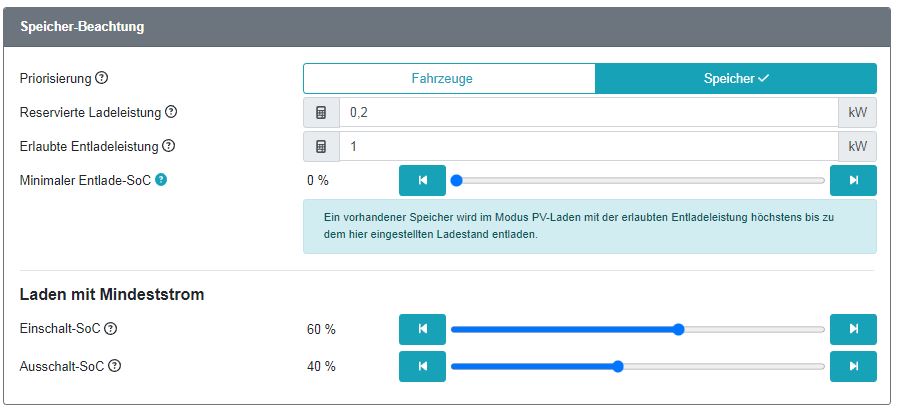Click calculator icon for Reservierte Ladeleistung
The image size is (898, 411).
coord(321,113)
